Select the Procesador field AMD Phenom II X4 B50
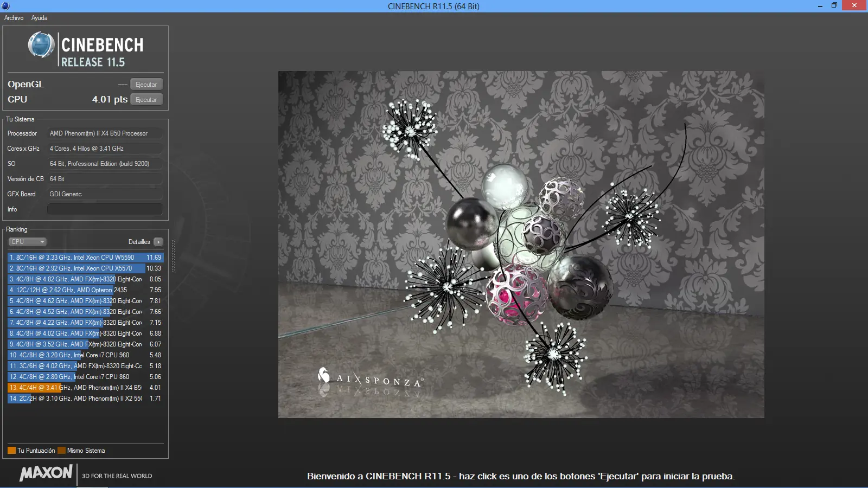868x488 pixels. click(x=105, y=133)
